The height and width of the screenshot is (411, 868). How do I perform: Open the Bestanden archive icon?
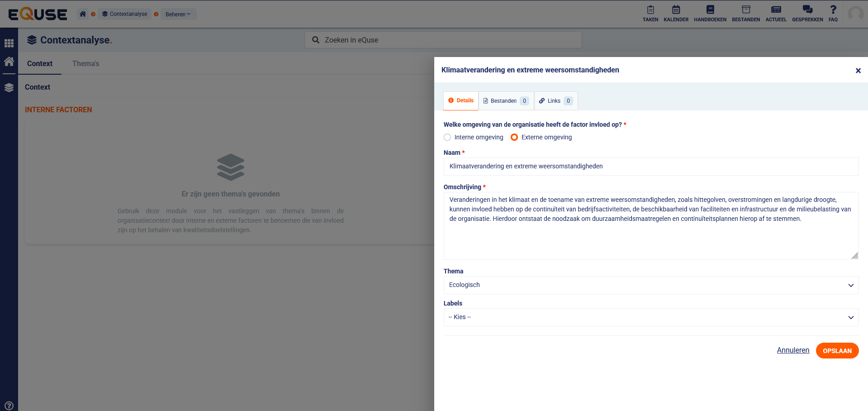745,13
